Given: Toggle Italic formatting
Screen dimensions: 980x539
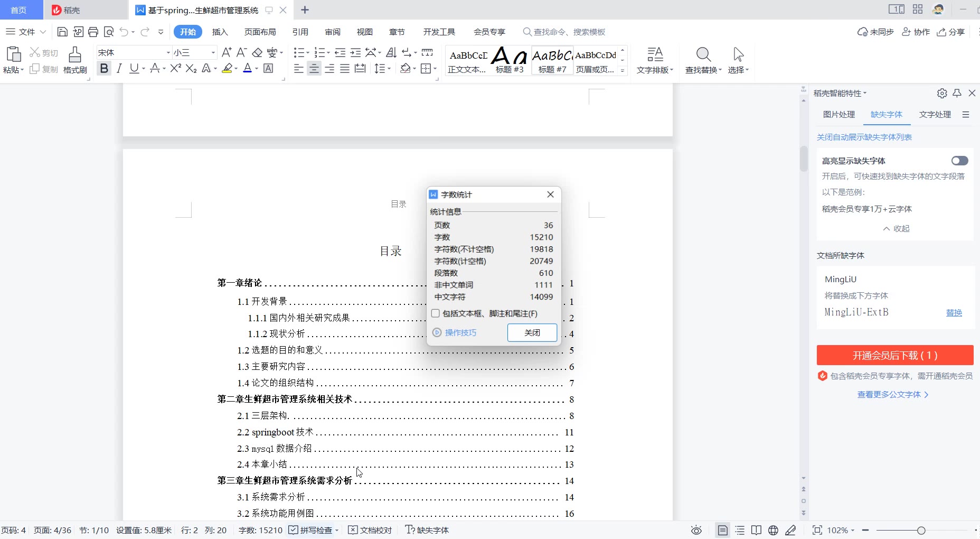Looking at the screenshot, I should (119, 68).
